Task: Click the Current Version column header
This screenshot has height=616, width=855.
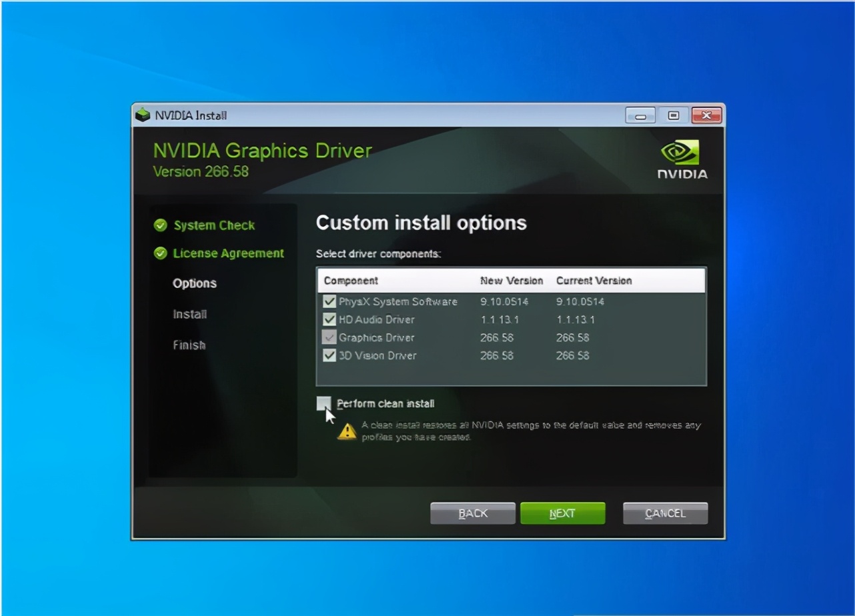Action: (x=594, y=281)
